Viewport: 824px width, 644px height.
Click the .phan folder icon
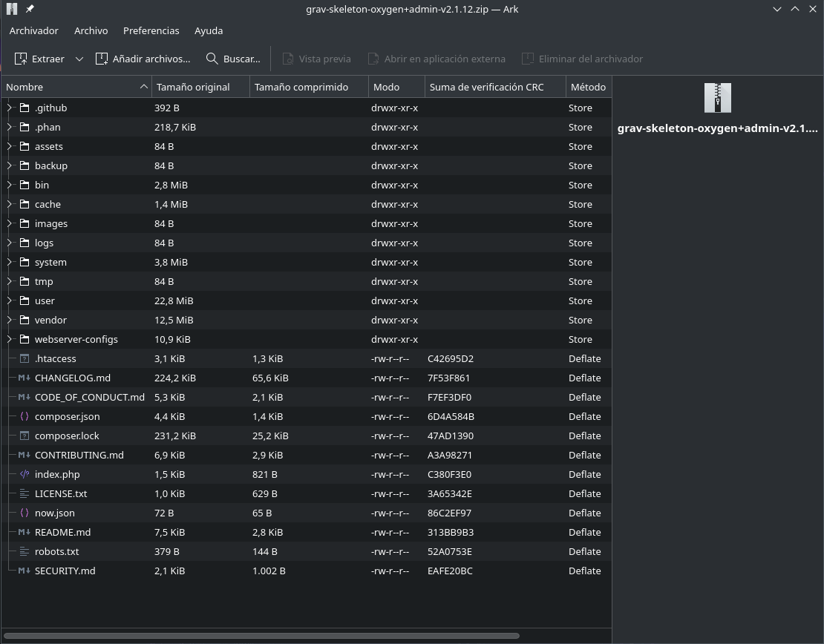click(x=24, y=127)
